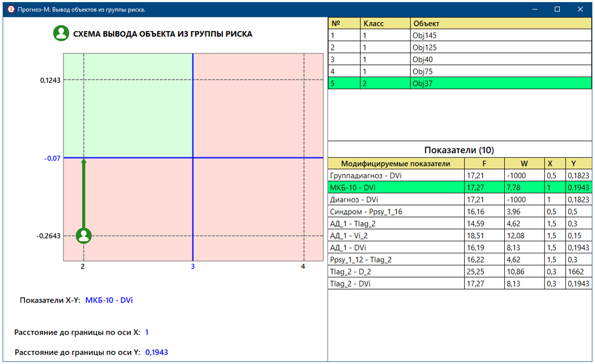
Task: Click the green upward arrow on the chart
Action: tap(83, 194)
